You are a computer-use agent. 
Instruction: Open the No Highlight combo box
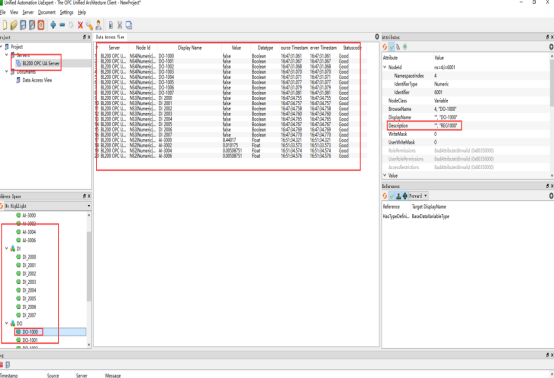tap(46, 206)
